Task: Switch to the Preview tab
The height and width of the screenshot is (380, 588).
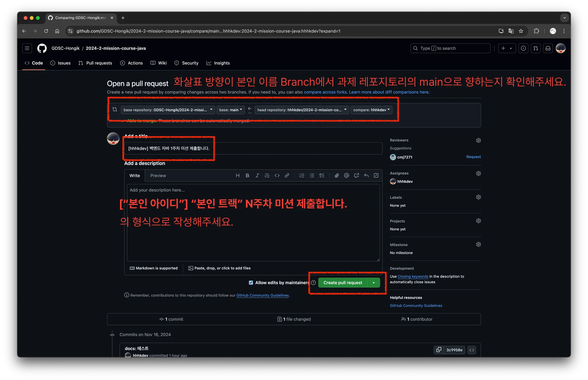Action: pyautogui.click(x=158, y=176)
